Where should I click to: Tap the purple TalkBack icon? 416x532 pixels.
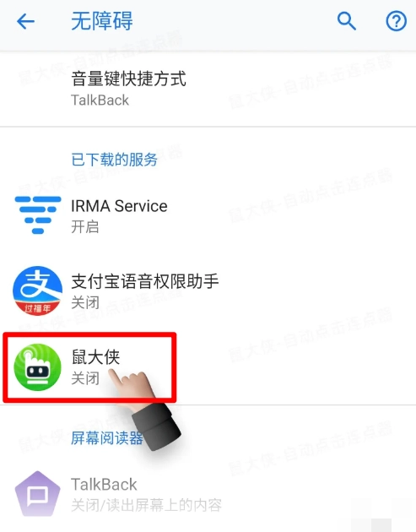point(38,494)
